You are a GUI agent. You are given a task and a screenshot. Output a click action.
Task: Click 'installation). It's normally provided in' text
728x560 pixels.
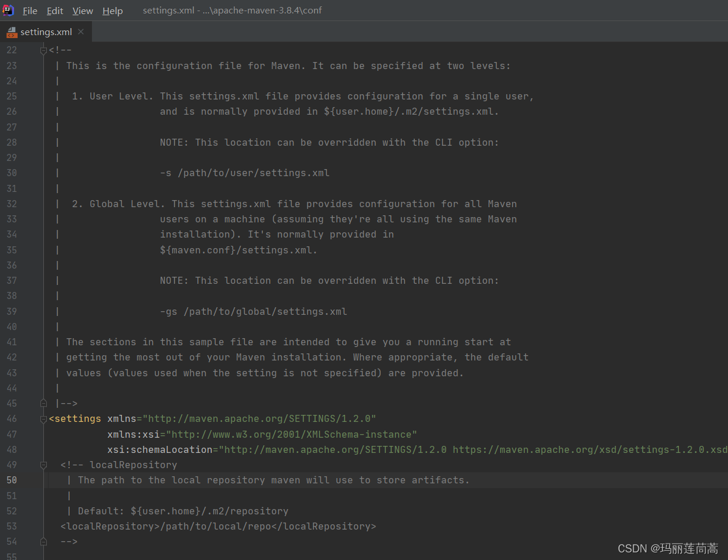[x=277, y=234]
